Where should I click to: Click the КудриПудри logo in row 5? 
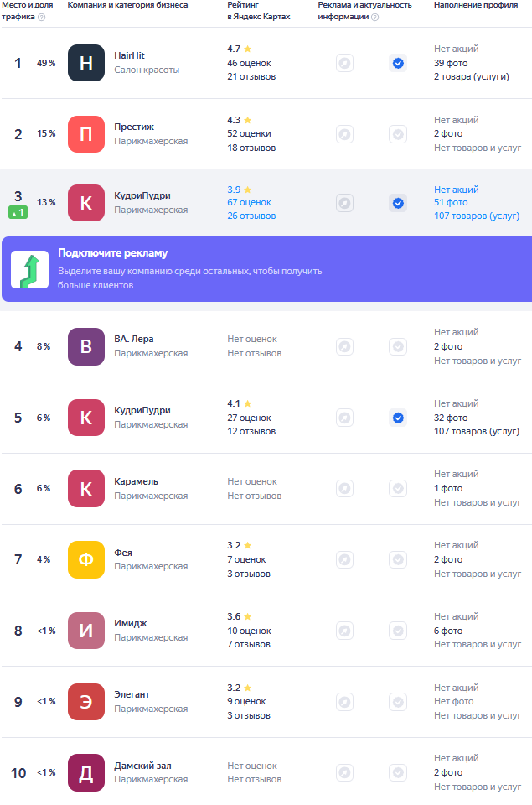tap(86, 418)
